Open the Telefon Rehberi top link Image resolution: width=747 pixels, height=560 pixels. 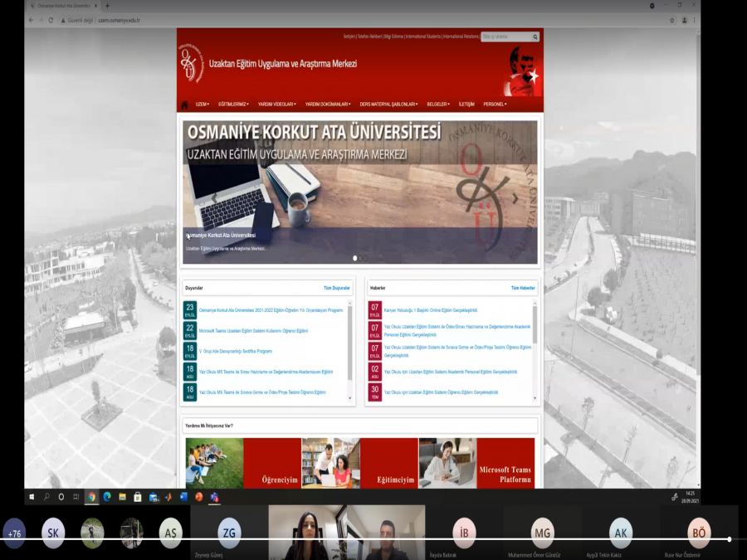[369, 37]
